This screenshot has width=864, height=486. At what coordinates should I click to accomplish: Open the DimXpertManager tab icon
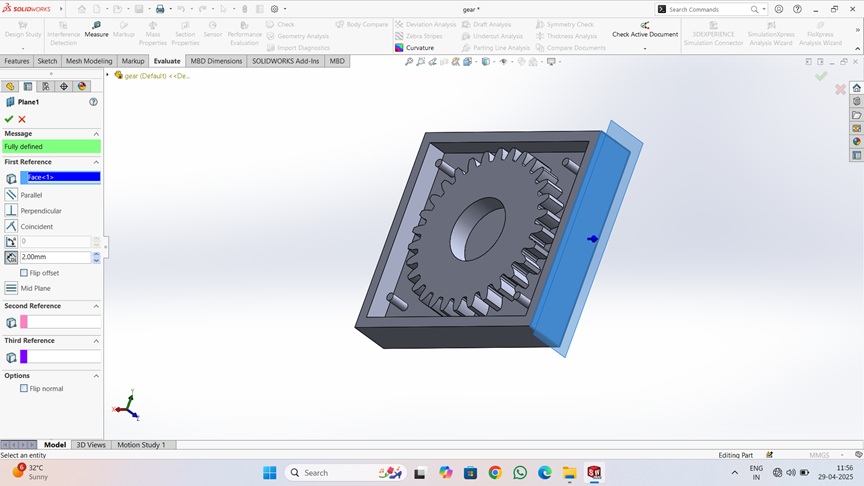pyautogui.click(x=64, y=87)
